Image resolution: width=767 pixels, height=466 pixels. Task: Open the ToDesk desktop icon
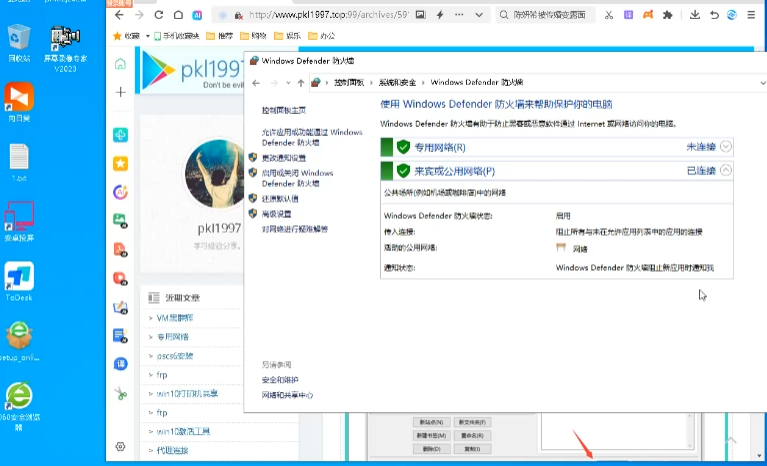[19, 281]
